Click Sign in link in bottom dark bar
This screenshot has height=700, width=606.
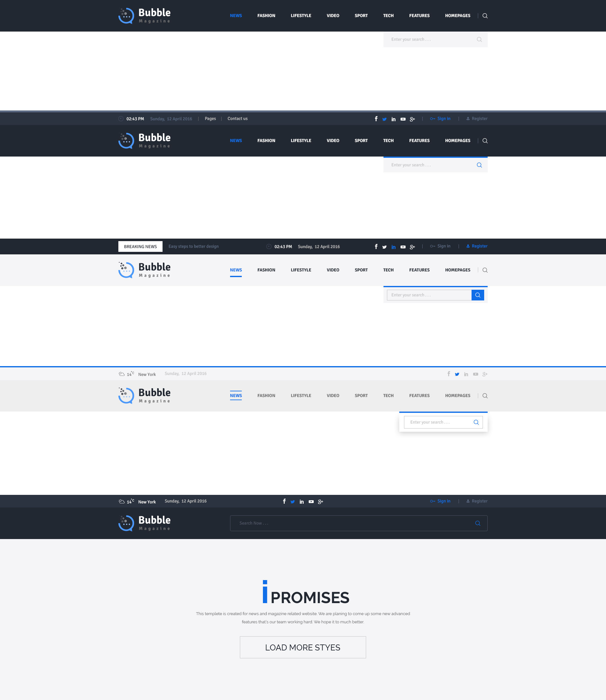point(443,501)
